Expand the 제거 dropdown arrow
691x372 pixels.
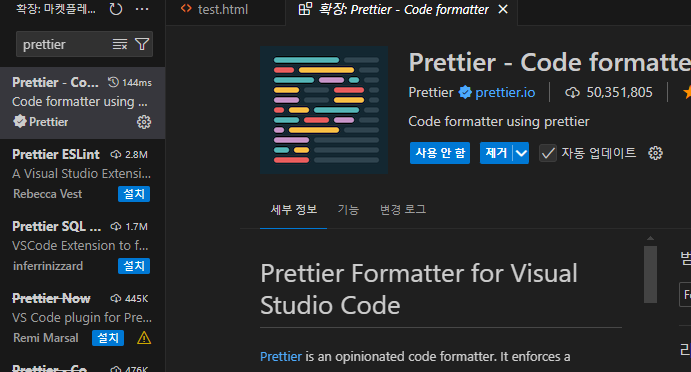(521, 153)
